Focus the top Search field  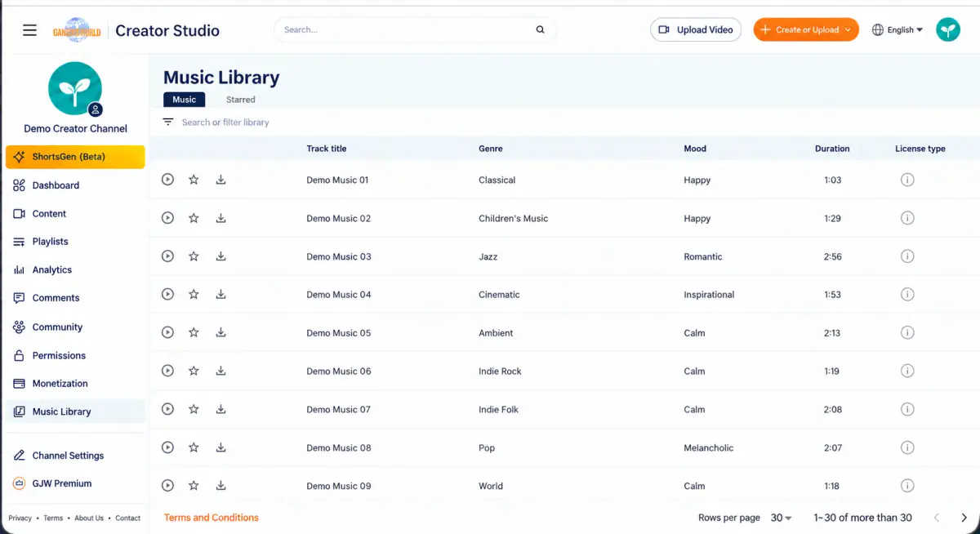[415, 30]
